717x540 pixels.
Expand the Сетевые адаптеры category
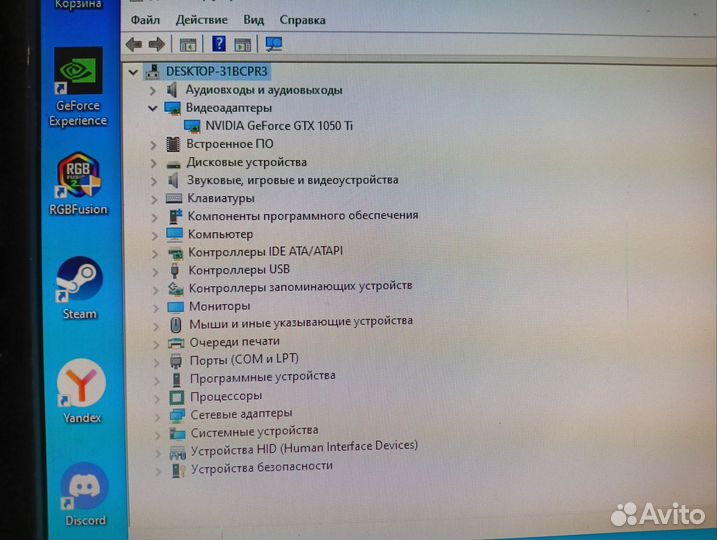pos(154,414)
